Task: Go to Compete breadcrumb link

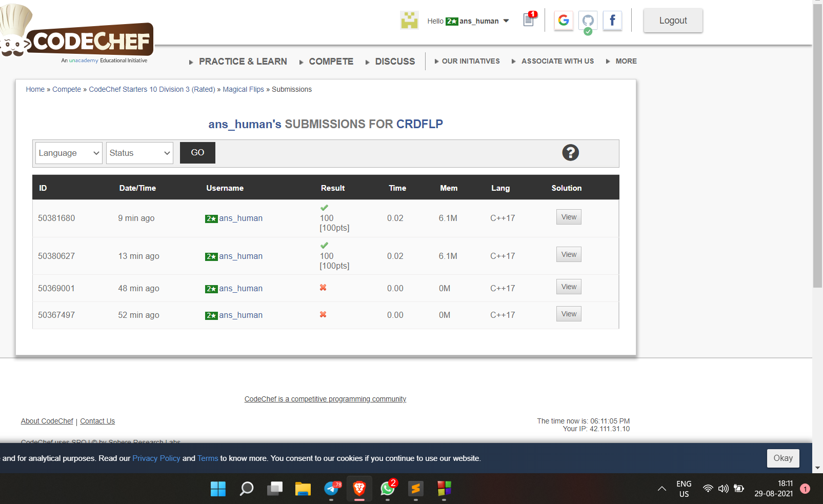Action: [x=67, y=89]
